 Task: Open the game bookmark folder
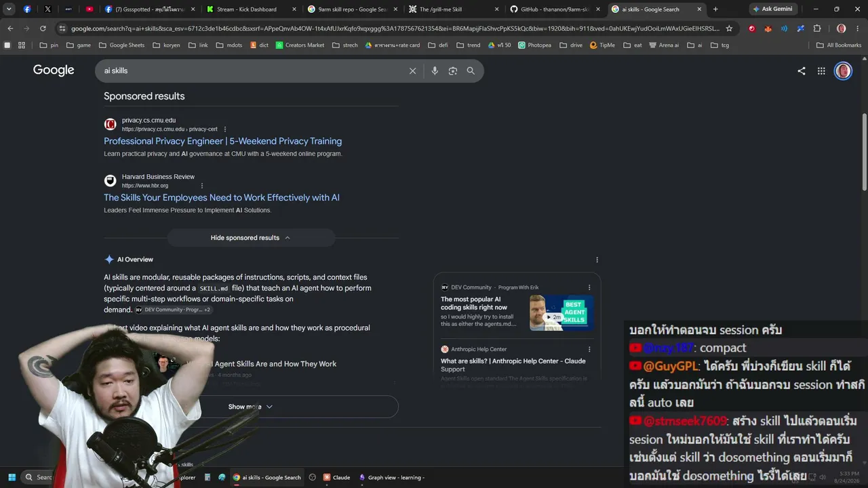click(x=79, y=45)
